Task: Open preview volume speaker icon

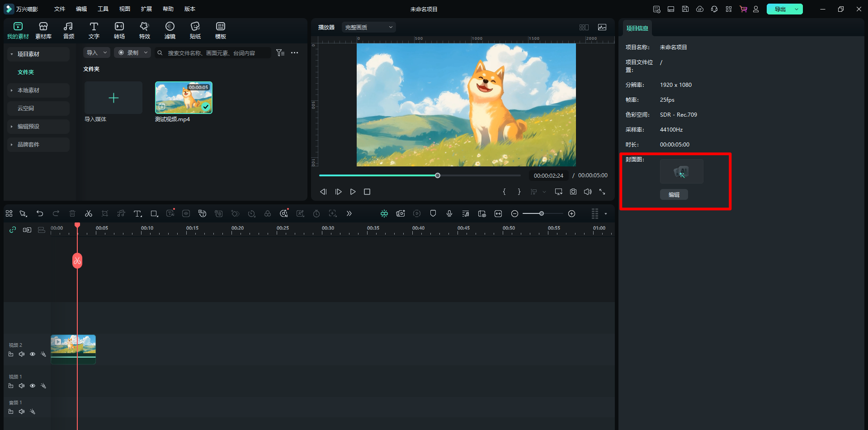Action: [x=588, y=192]
